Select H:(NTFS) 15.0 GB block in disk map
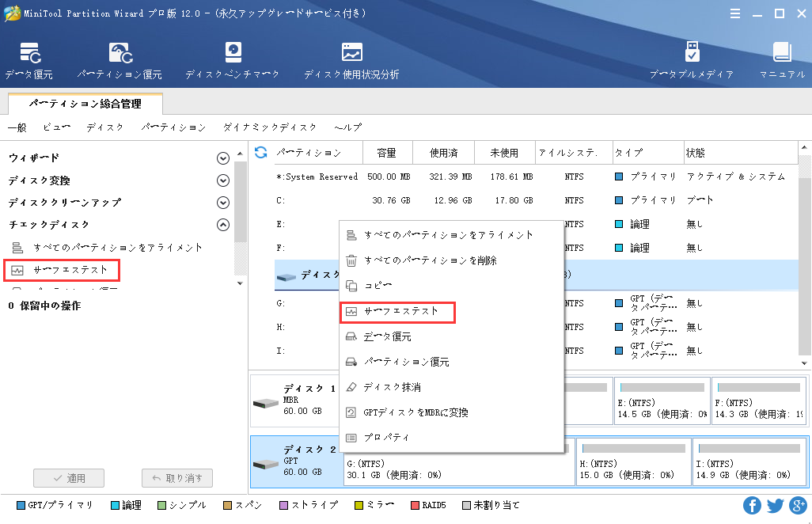The image size is (812, 524). point(633,462)
